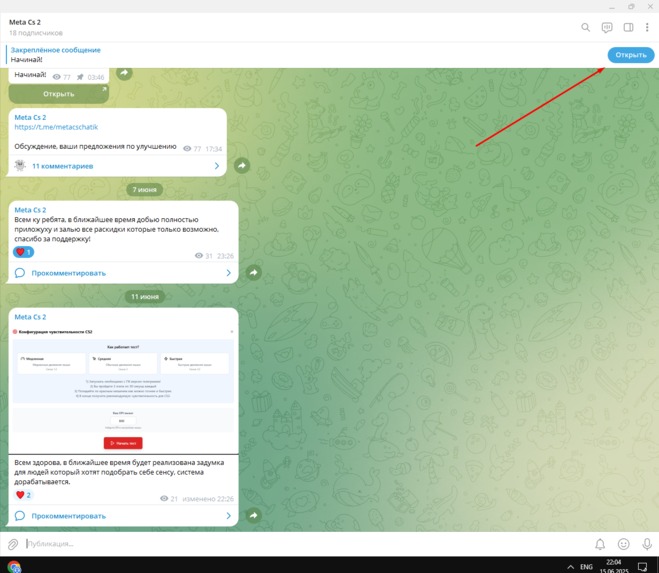Switch the ENG input language indicator

click(586, 567)
